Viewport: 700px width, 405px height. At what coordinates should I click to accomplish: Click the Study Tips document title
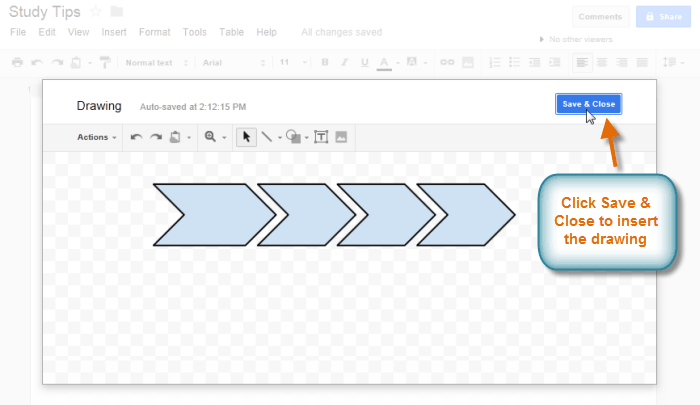click(45, 12)
